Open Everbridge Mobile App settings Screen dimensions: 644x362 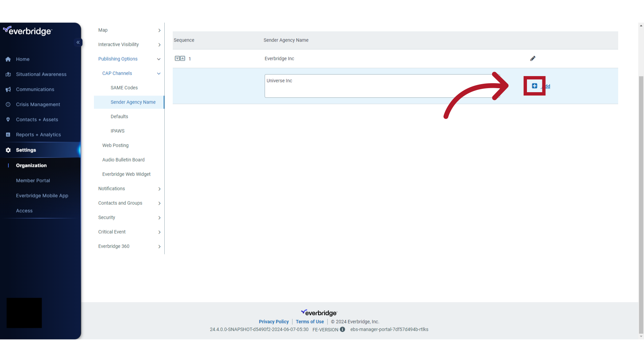point(42,196)
